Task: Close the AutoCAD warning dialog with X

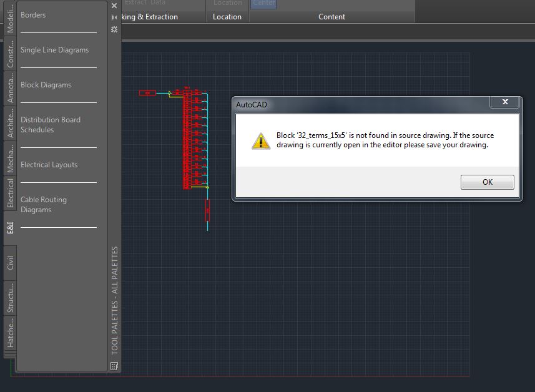Action: click(505, 102)
